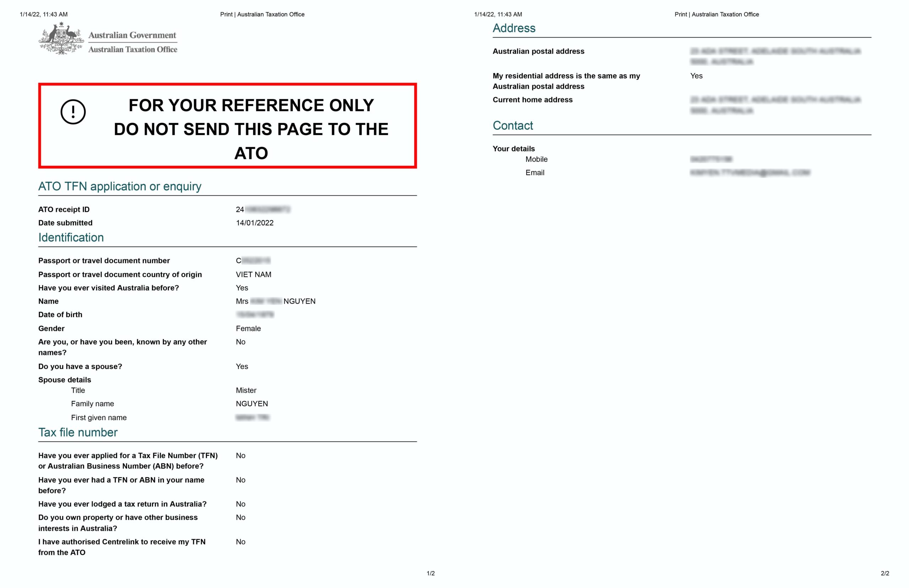Click the Australian Government coat of arms logo
Viewport: 909px width, 588px height.
61,39
